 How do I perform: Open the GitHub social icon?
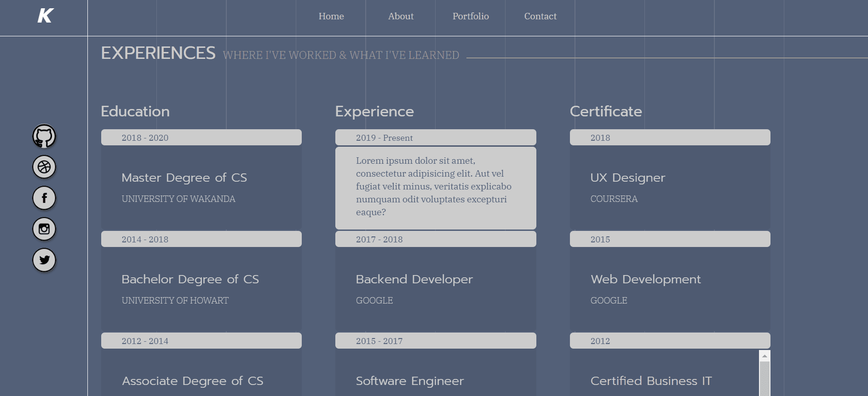pos(44,137)
